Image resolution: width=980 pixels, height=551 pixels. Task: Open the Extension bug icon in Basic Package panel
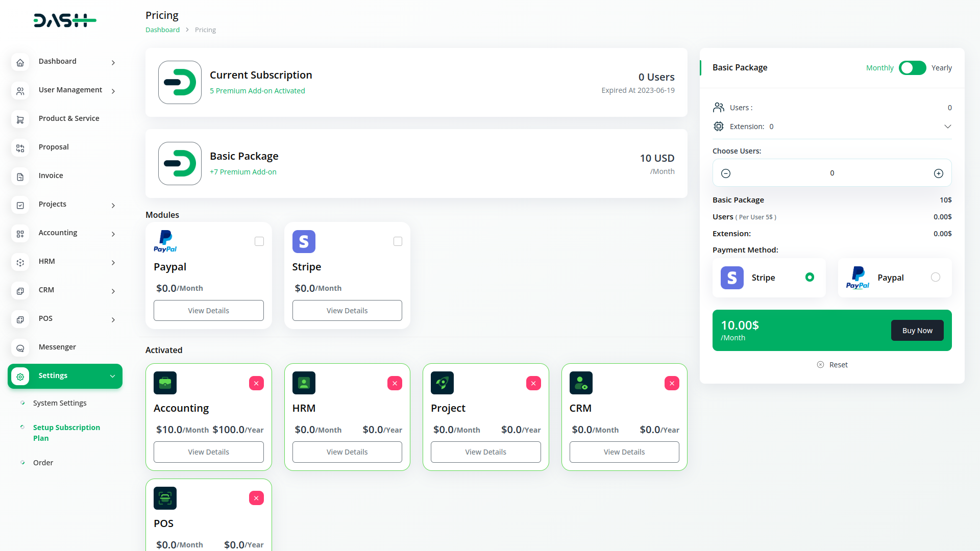pyautogui.click(x=719, y=126)
